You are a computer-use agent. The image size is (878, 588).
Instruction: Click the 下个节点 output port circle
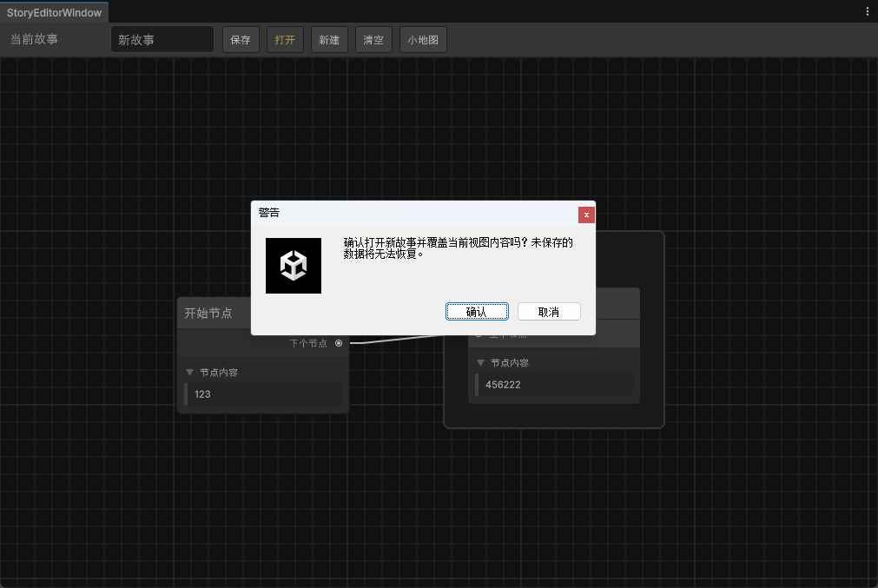339,343
